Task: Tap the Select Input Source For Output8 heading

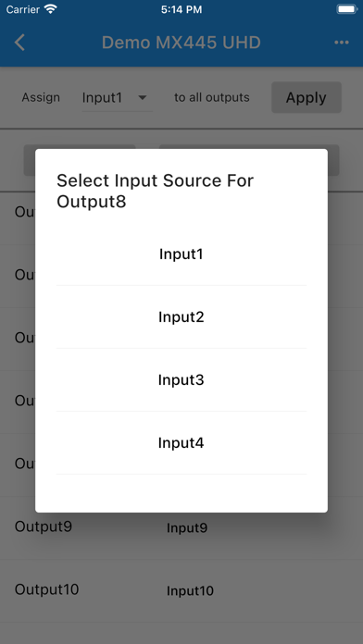Action: (x=155, y=191)
